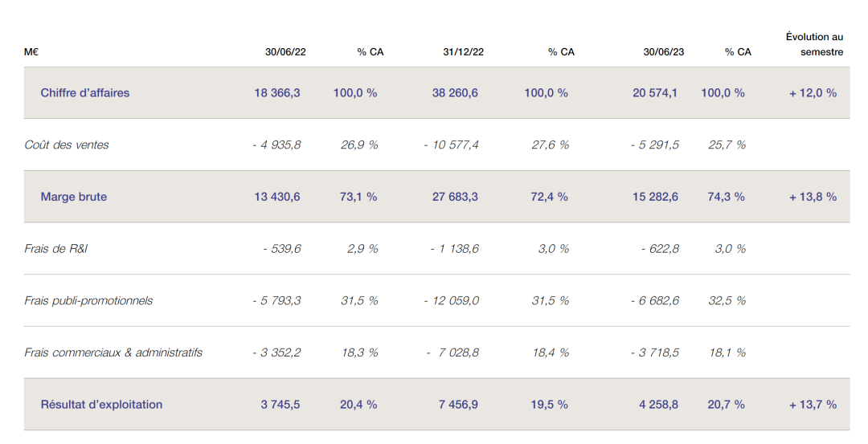
Task: Click the Marge brute row label
Action: (73, 197)
